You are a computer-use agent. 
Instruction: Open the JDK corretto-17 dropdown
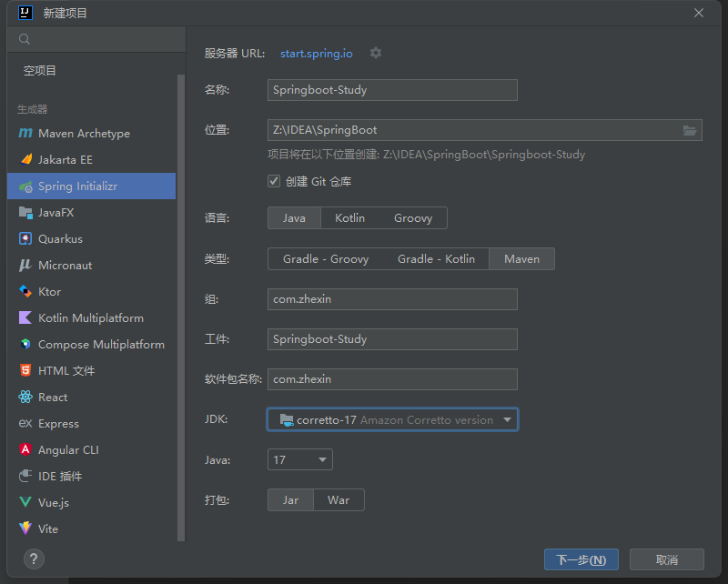[392, 420]
